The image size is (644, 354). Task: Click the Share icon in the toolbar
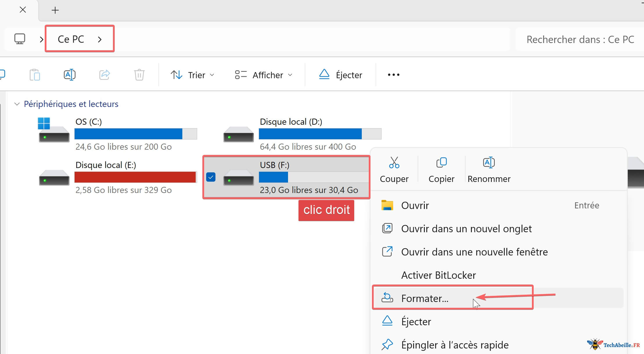point(105,75)
